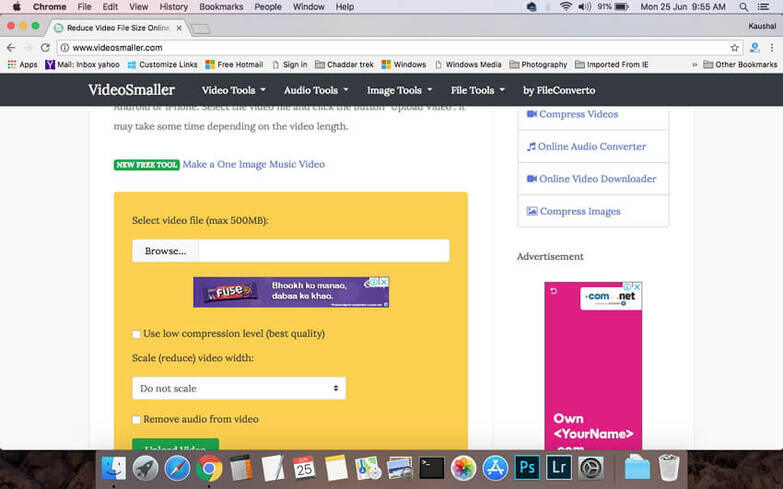Open the Customize Links bookmark
Viewport: 783px width, 489px height.
point(162,64)
